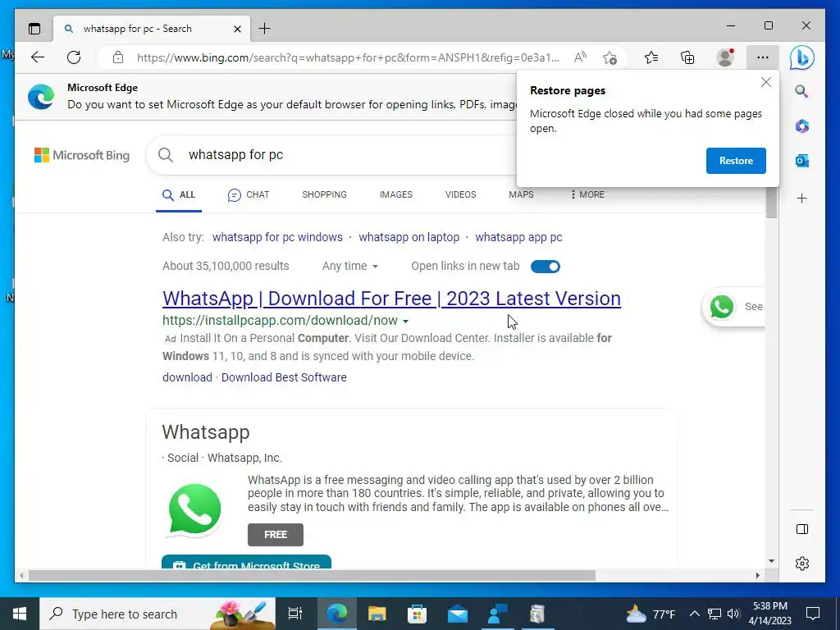This screenshot has height=630, width=840.
Task: Open Collections icon in toolbar
Action: click(x=687, y=57)
